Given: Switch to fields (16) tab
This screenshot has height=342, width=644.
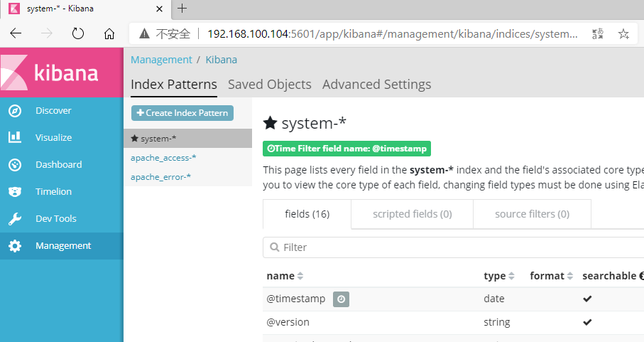Looking at the screenshot, I should click(307, 214).
